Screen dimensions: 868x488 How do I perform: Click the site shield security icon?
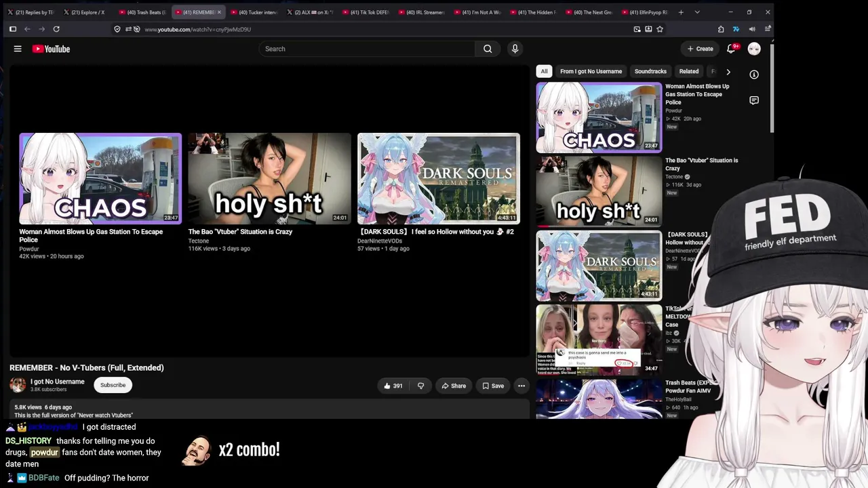click(117, 29)
